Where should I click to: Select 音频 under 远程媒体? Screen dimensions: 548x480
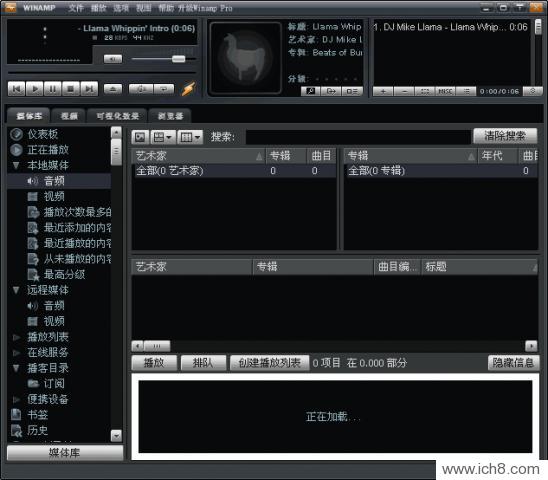54,306
